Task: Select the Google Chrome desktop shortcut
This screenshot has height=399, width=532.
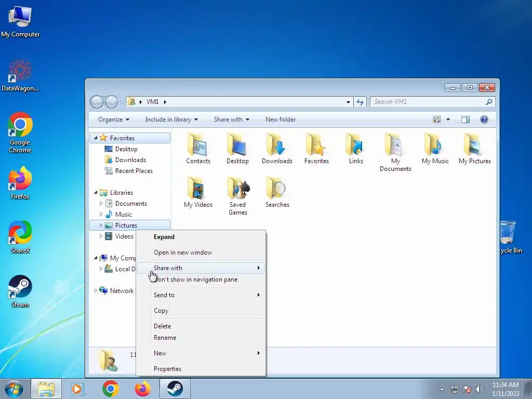Action: [x=20, y=132]
